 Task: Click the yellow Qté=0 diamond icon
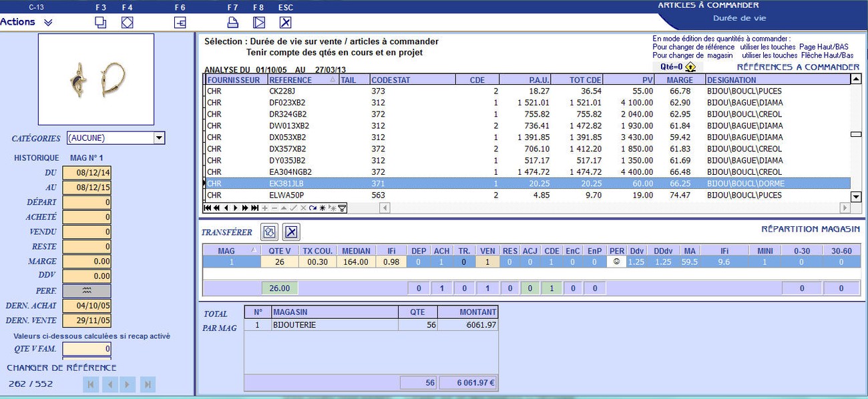point(690,67)
